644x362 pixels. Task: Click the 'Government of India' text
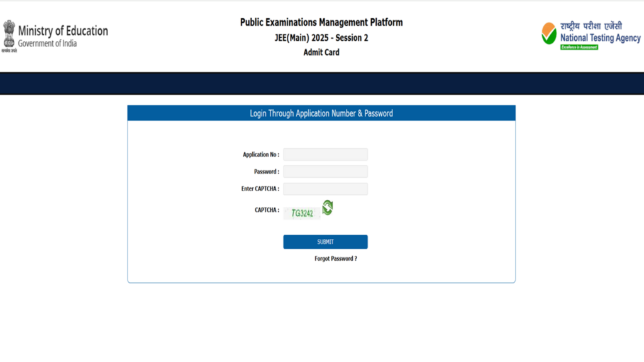point(47,43)
